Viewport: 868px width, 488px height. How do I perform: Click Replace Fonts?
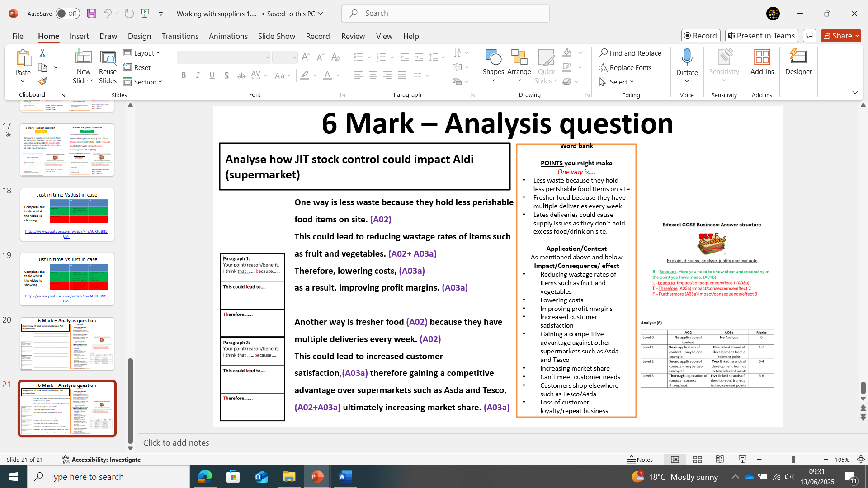click(625, 67)
